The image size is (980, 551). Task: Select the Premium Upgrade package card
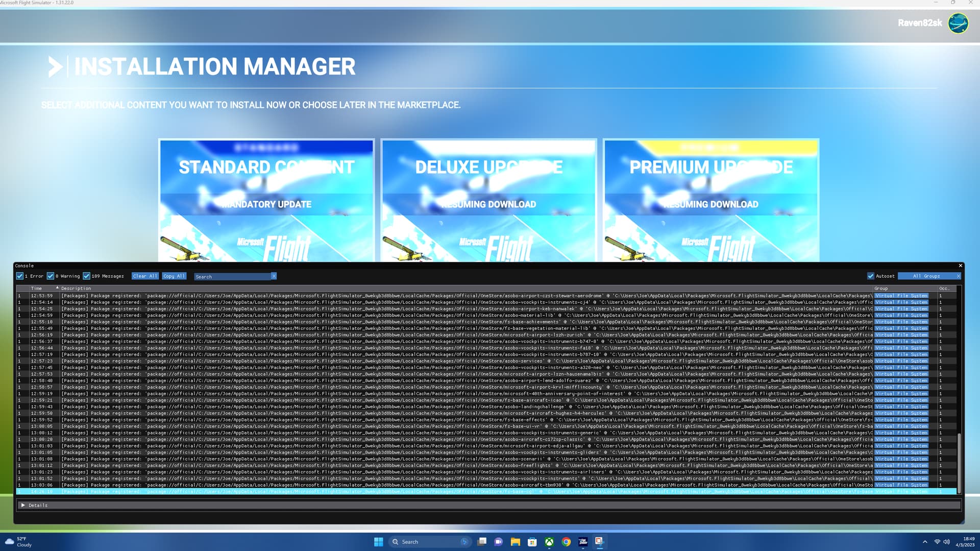click(711, 201)
